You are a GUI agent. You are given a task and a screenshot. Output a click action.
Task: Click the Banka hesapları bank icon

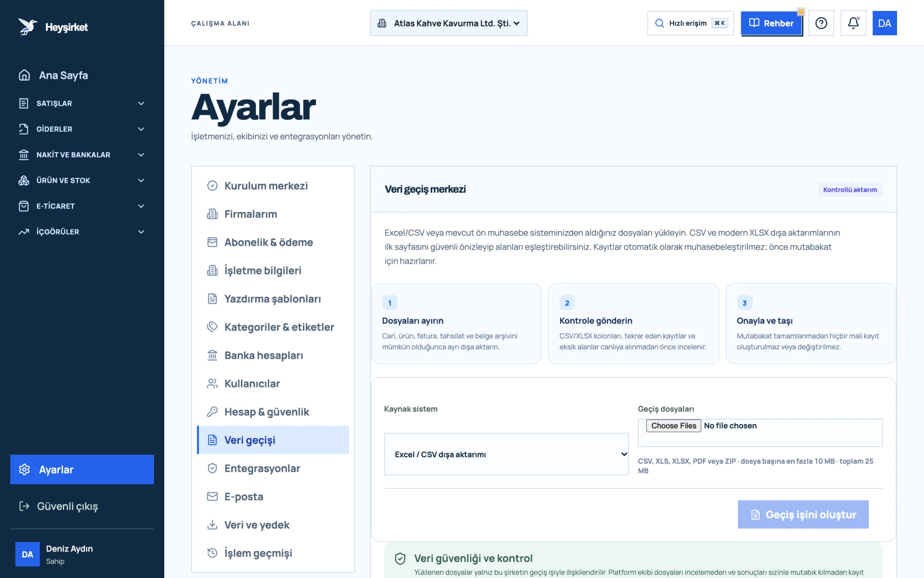coord(212,355)
